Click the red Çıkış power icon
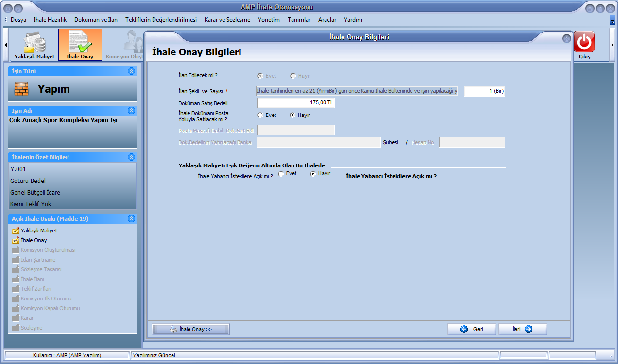 pyautogui.click(x=584, y=42)
